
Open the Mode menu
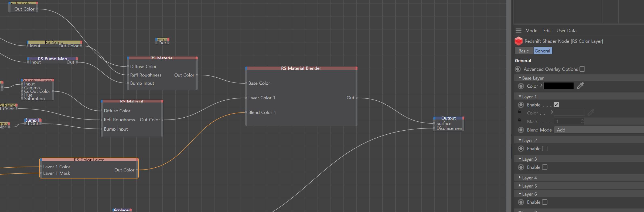tap(531, 31)
